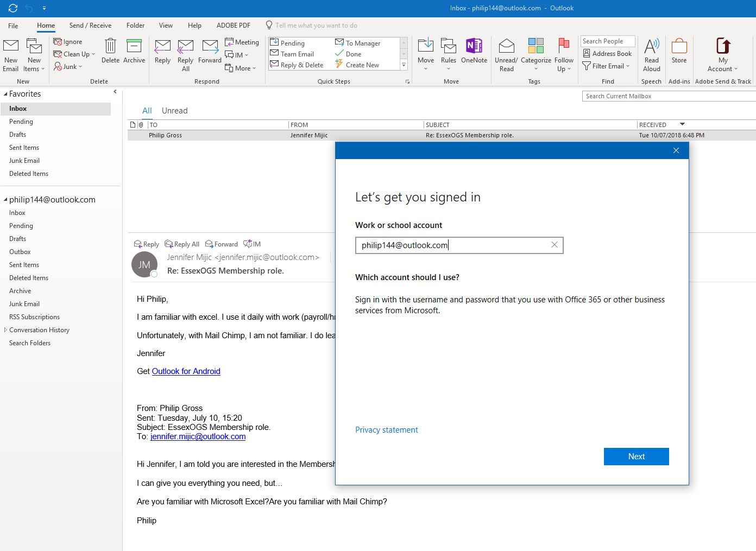Image resolution: width=756 pixels, height=551 pixels.
Task: Click the Rules icon
Action: (x=449, y=46)
